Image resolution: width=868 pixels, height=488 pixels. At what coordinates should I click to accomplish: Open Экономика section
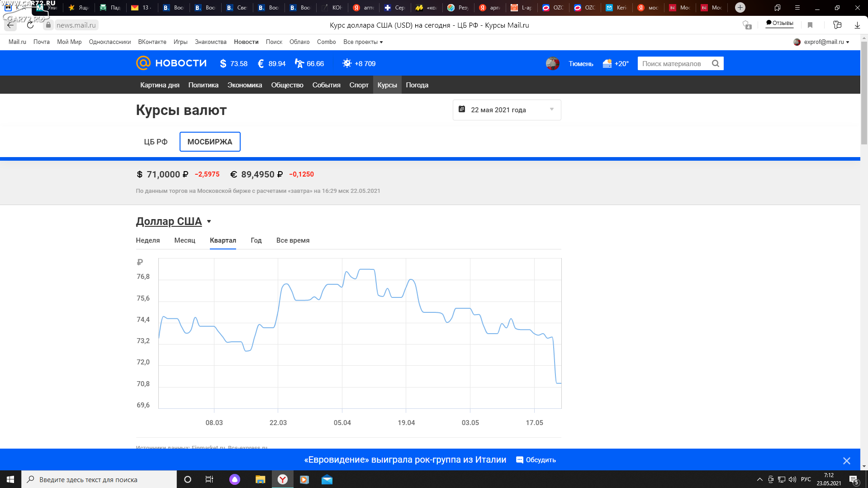(245, 85)
